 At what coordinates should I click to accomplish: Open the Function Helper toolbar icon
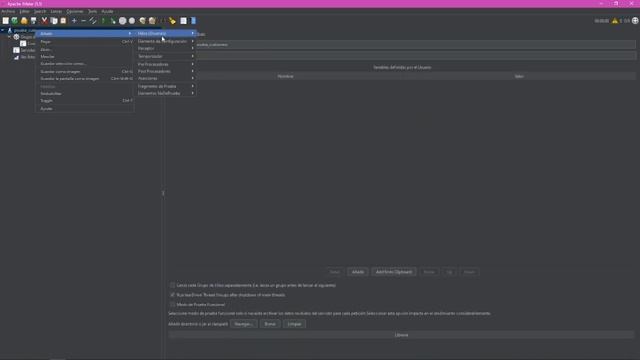click(x=184, y=20)
